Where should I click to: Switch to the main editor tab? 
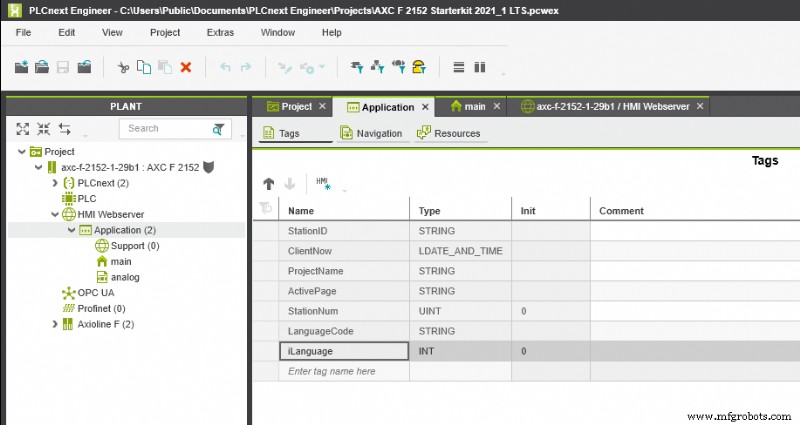tap(468, 106)
